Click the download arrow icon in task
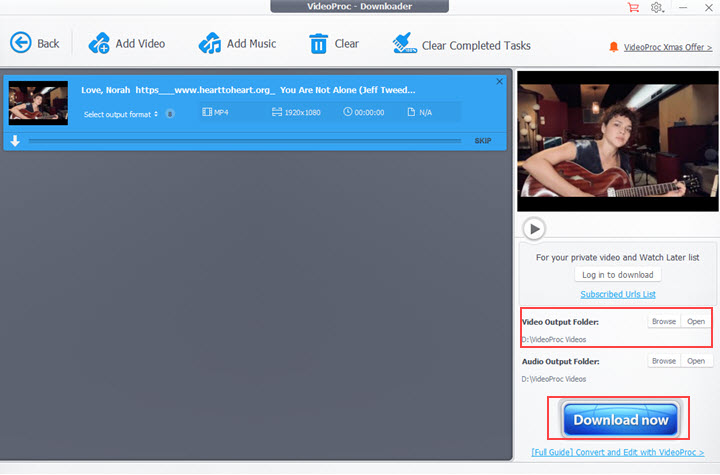 [15, 141]
